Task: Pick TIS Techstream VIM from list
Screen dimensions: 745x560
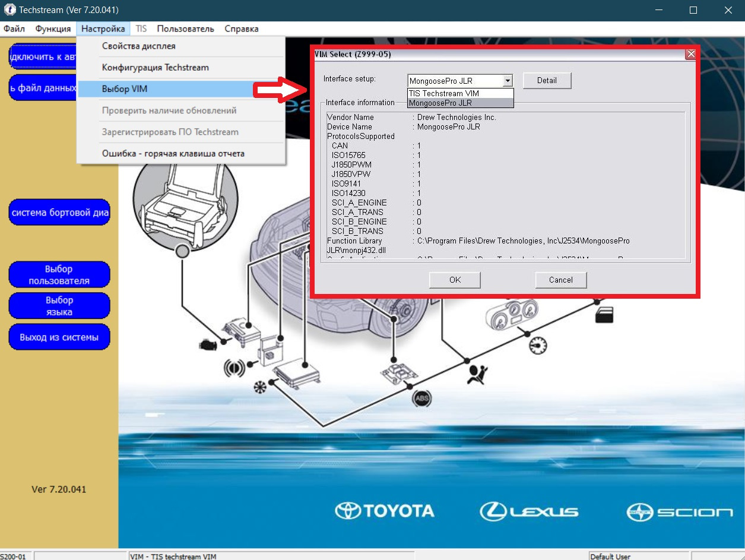Action: (460, 93)
